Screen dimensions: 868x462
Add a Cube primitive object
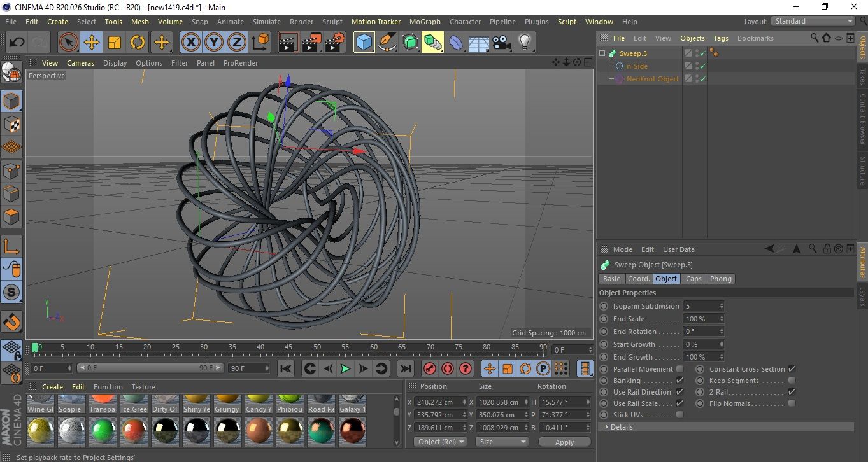[364, 43]
